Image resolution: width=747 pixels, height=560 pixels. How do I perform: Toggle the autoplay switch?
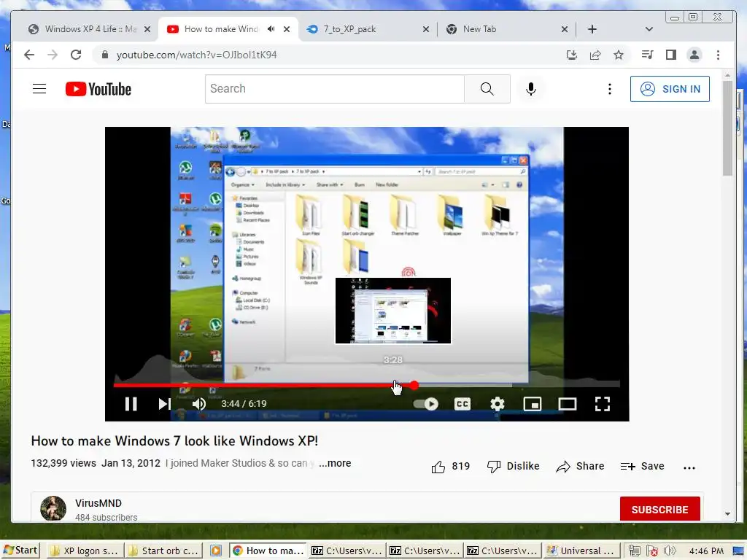[x=426, y=404]
